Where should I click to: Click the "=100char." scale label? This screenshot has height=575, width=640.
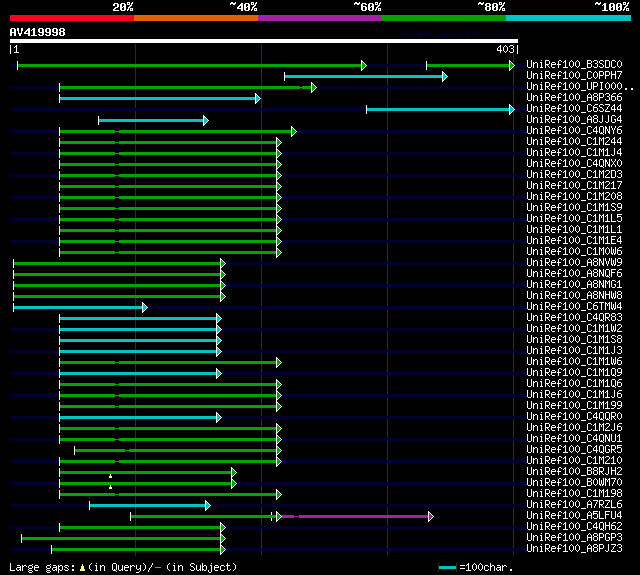(486, 567)
